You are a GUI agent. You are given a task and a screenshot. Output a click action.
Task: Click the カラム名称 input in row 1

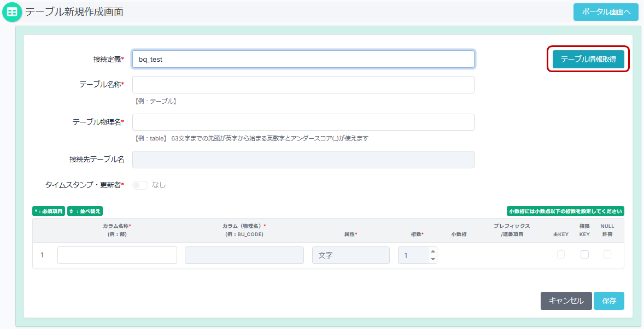(x=117, y=255)
